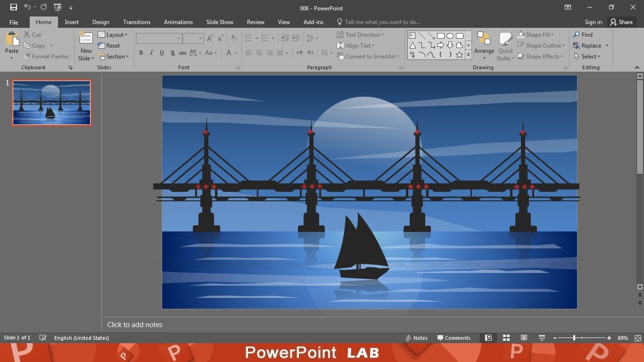Screen dimensions: 644x362
Task: Collapse the ribbon with the chevron
Action: click(637, 67)
